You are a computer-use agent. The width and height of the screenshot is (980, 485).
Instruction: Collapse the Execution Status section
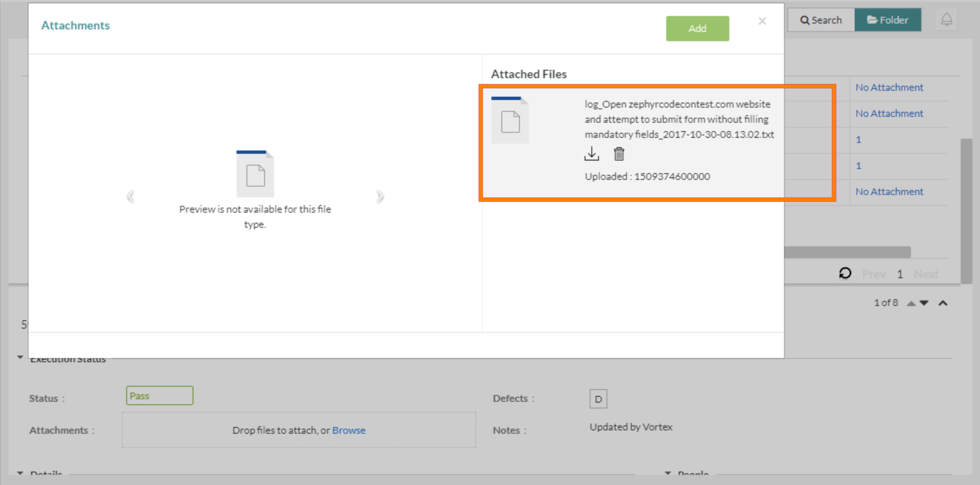click(20, 357)
